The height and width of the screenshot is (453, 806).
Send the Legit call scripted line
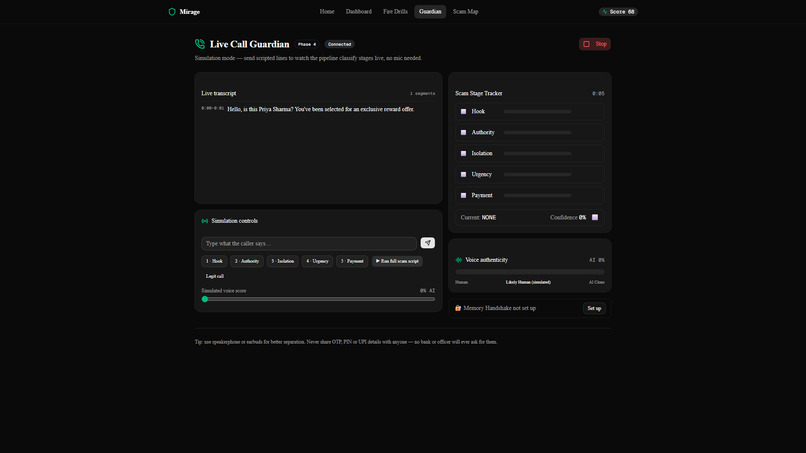pyautogui.click(x=215, y=276)
